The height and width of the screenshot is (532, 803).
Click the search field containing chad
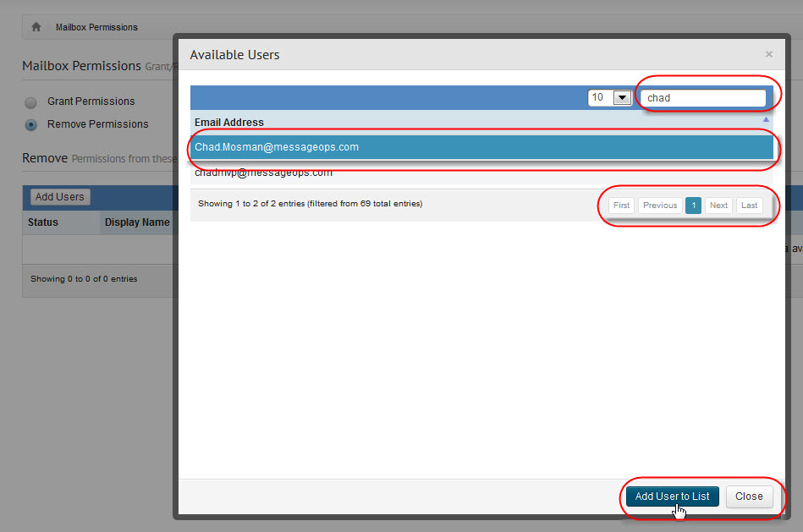coord(702,98)
